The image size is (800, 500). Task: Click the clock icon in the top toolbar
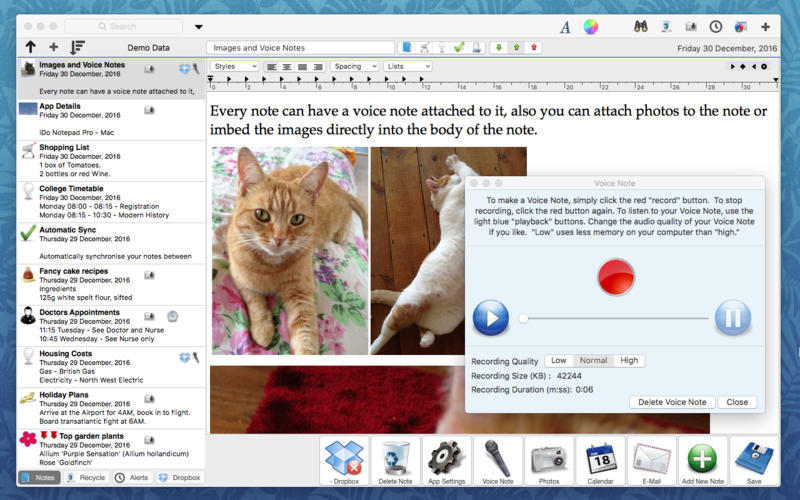click(x=716, y=27)
